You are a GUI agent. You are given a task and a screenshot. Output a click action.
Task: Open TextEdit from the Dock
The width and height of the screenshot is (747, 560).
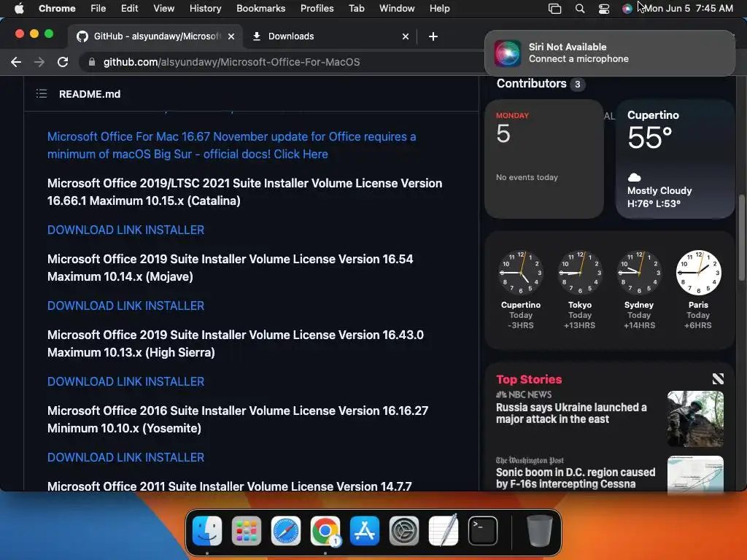point(444,531)
